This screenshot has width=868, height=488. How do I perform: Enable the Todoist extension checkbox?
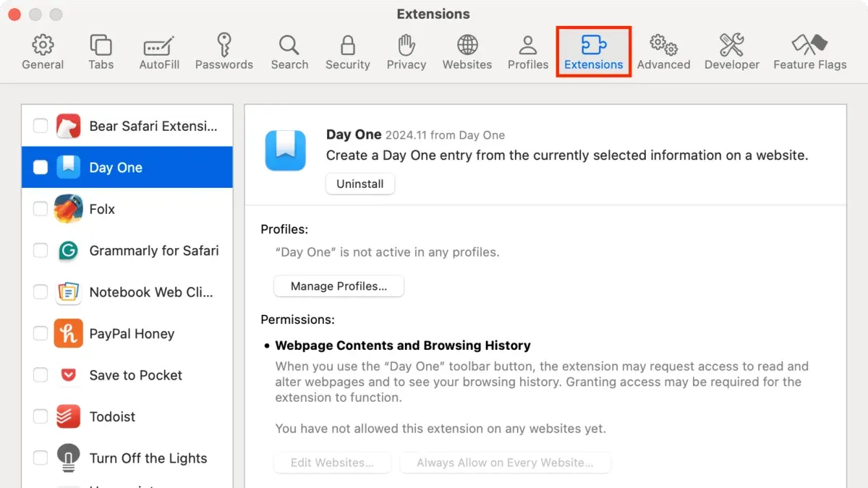tap(41, 416)
